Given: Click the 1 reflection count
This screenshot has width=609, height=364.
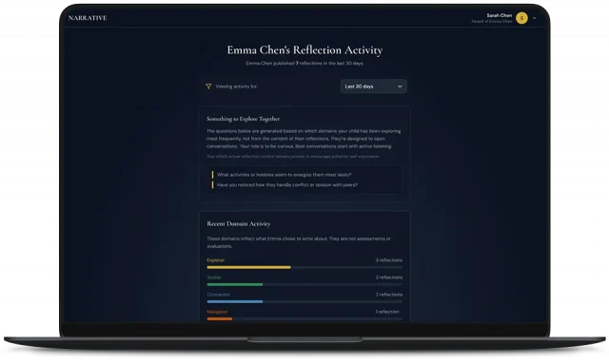Looking at the screenshot, I should tap(387, 312).
